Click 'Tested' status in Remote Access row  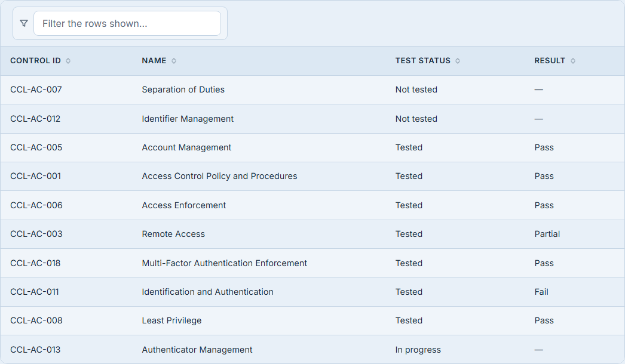[409, 234]
